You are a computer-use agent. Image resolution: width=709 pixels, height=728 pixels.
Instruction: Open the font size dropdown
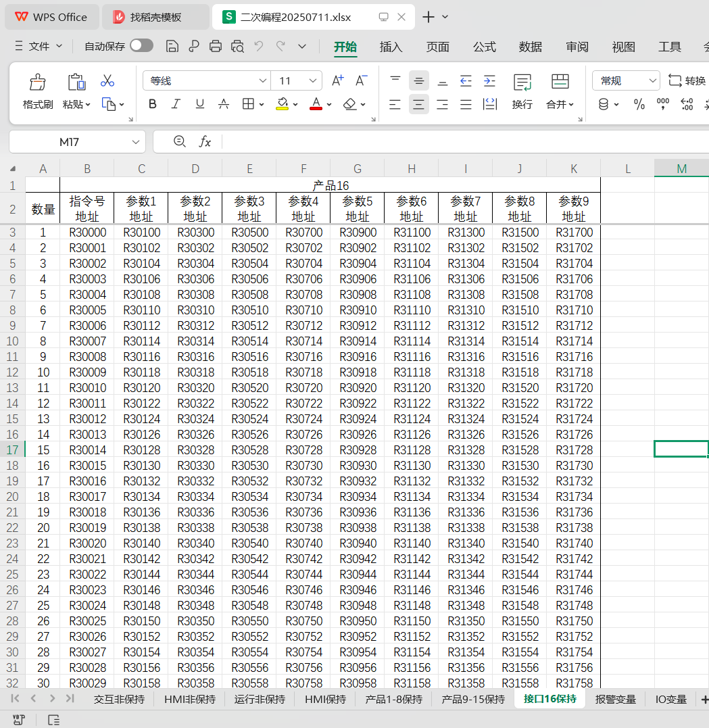(x=314, y=81)
